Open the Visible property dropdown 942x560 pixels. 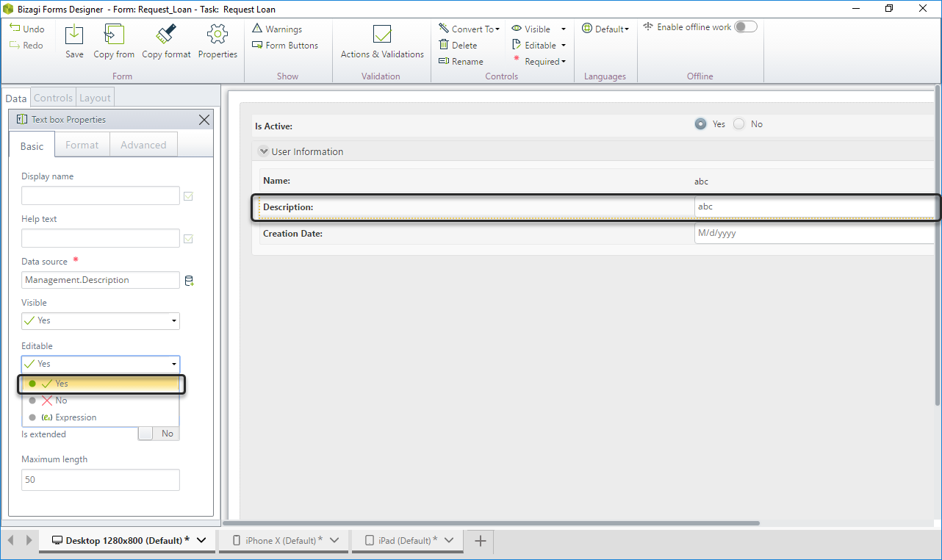click(x=101, y=320)
